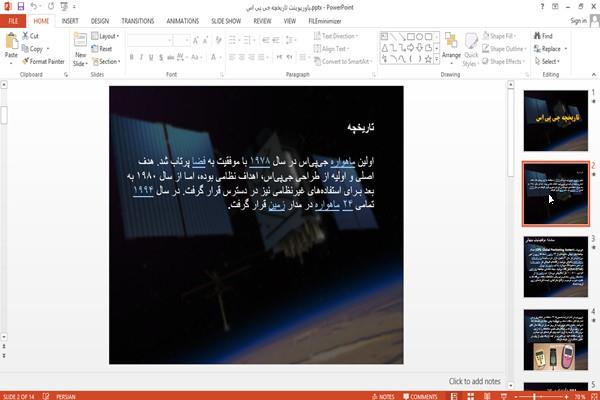The width and height of the screenshot is (600, 400).
Task: Select slide 3 thumbnail
Action: tap(556, 267)
